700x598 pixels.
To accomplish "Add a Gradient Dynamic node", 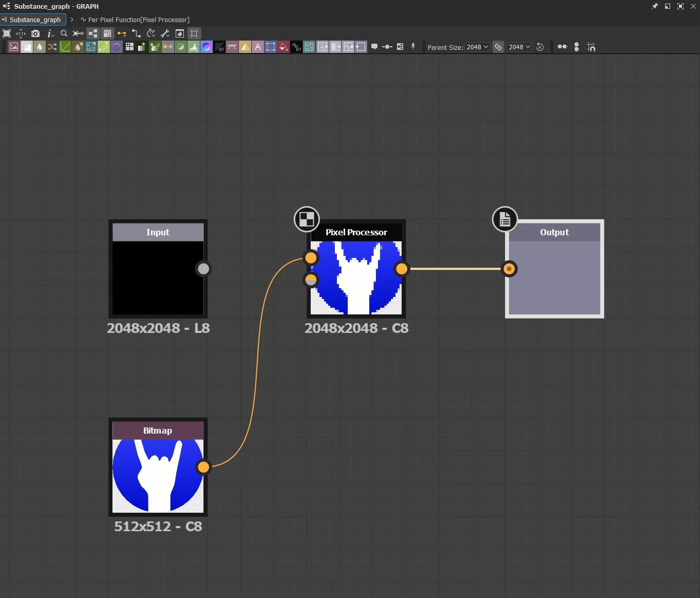I will click(x=142, y=47).
